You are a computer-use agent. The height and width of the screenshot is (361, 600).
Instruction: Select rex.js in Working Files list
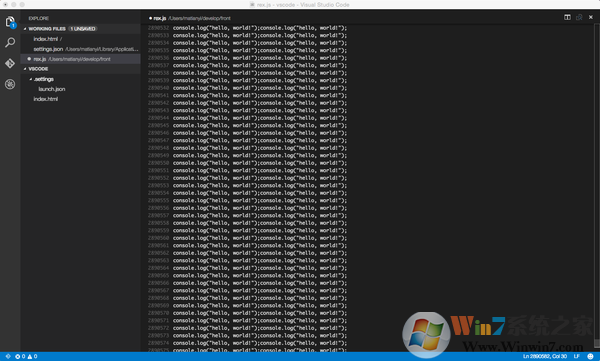[80, 59]
